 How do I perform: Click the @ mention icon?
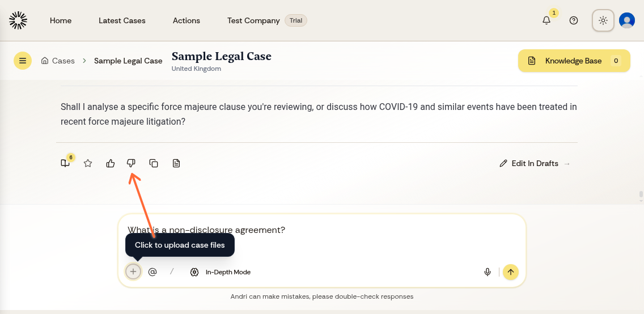[x=152, y=272]
